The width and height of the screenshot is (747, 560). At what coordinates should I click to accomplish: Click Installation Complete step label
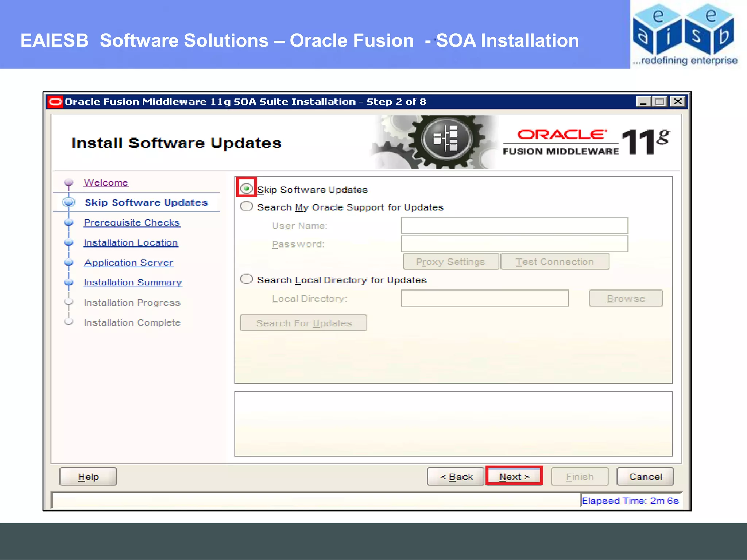coord(132,323)
